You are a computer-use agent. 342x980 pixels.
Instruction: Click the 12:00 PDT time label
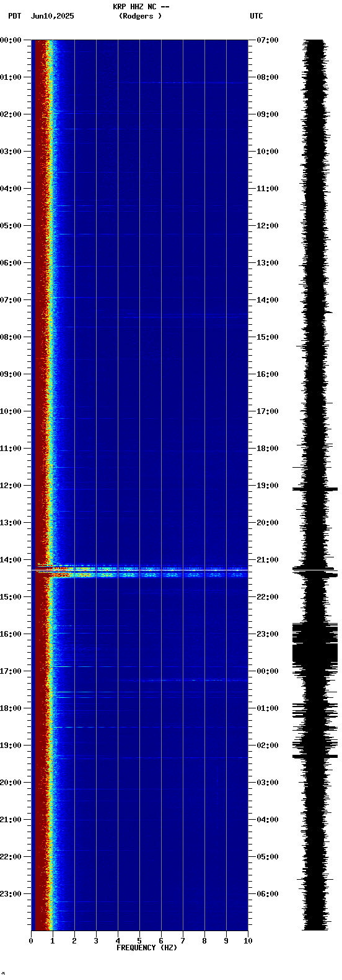point(11,486)
